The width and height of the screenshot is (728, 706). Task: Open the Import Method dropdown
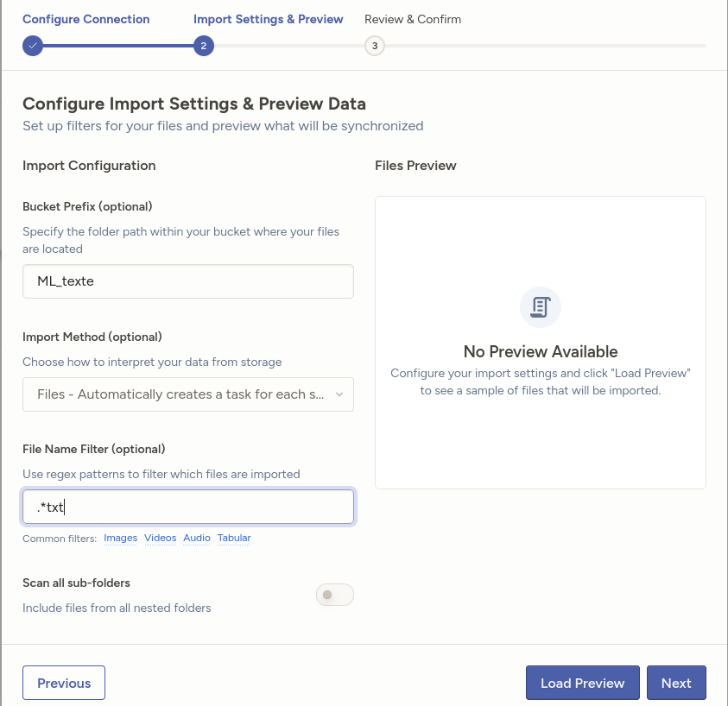point(187,394)
